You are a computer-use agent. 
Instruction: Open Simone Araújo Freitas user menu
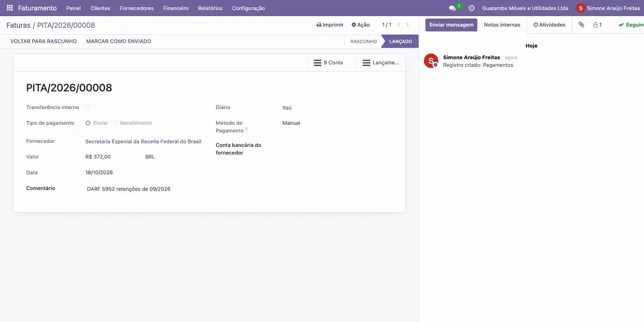(608, 8)
